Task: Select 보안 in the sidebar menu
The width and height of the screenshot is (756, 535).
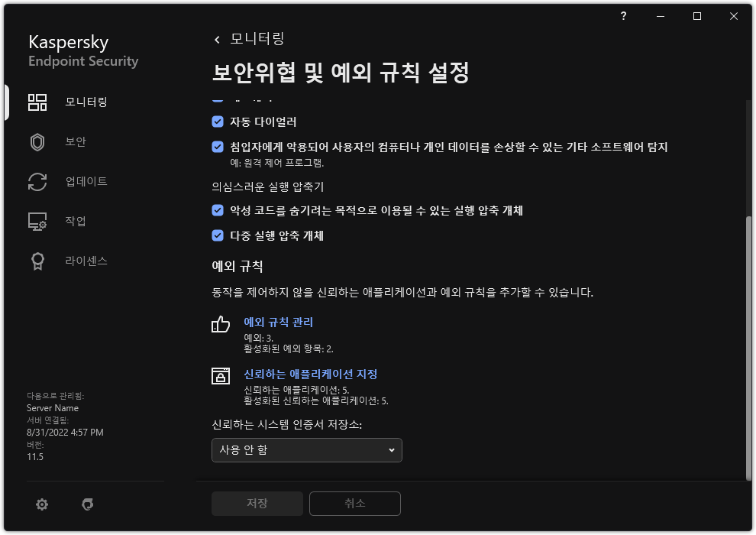Action: [76, 142]
